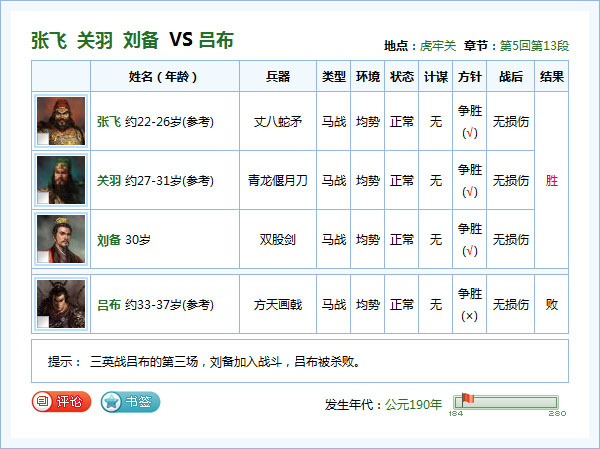Click the 第5回第13段 chapter link
The width and height of the screenshot is (600, 449).
tap(534, 46)
